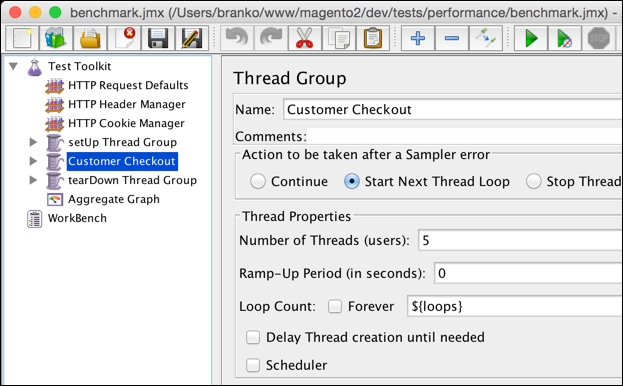
Task: Click the Open file folder icon
Action: pyautogui.click(x=90, y=39)
